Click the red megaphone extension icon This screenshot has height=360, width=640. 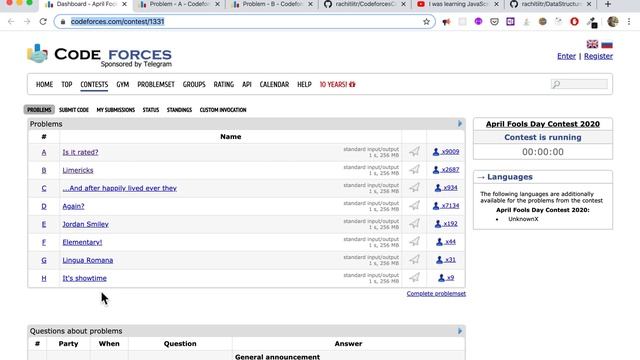(x=446, y=22)
